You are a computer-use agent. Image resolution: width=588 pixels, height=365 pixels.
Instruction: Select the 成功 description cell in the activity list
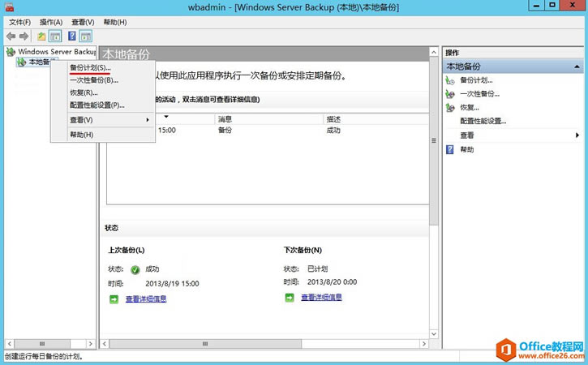point(333,130)
